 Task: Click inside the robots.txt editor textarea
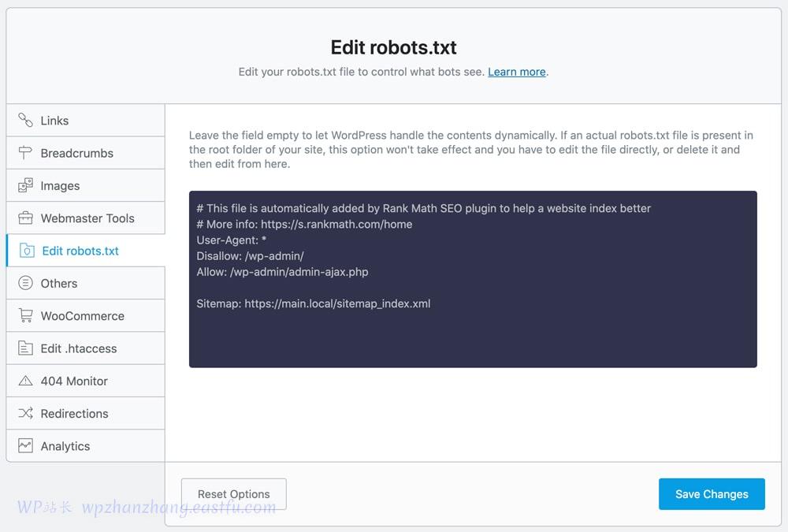click(473, 279)
